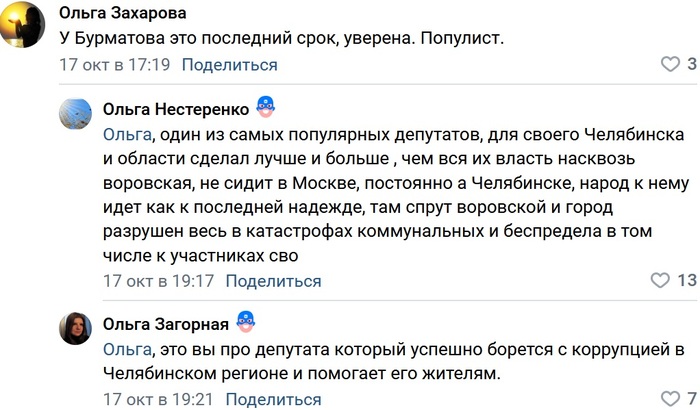700x410 pixels.
Task: Open Ольга Нестеренко's profile avatar
Action: pyautogui.click(x=76, y=115)
